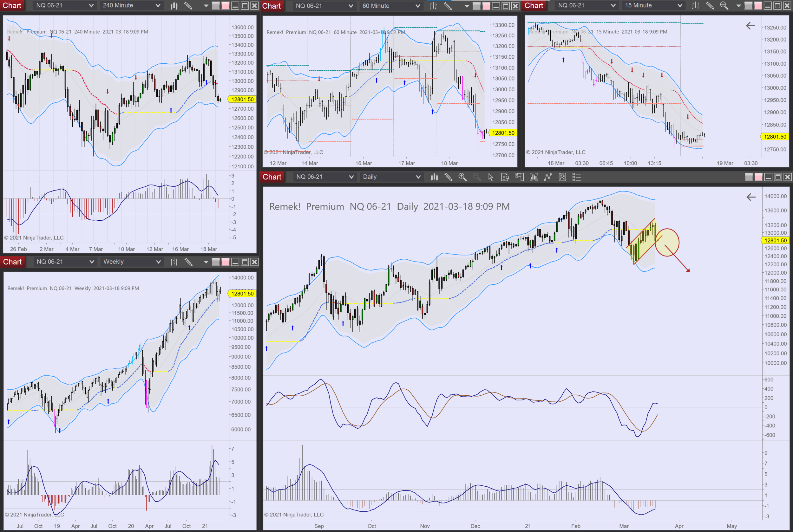Open Data Box on Daily chart toolbar
This screenshot has width=793, height=532.
(x=505, y=177)
